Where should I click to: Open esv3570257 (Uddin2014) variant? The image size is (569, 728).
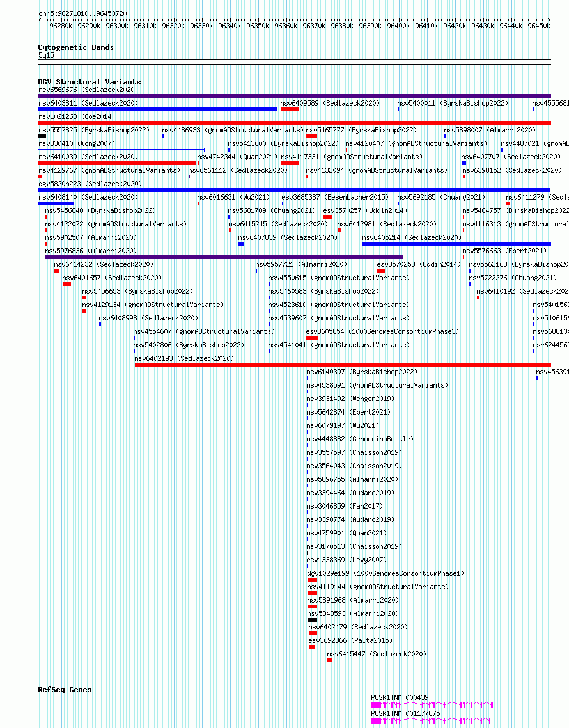pos(365,210)
